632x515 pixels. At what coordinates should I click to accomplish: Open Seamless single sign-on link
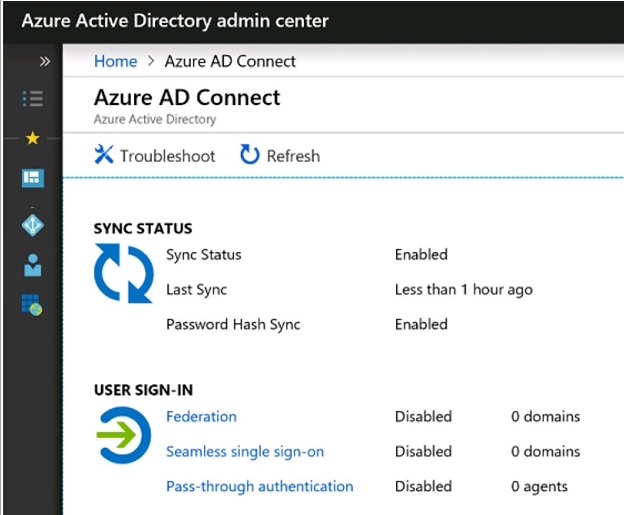[245, 451]
